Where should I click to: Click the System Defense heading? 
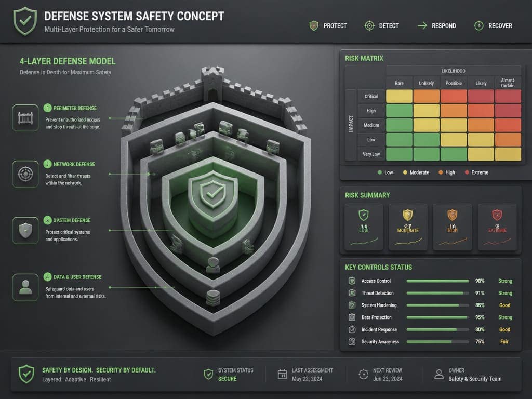(72, 220)
